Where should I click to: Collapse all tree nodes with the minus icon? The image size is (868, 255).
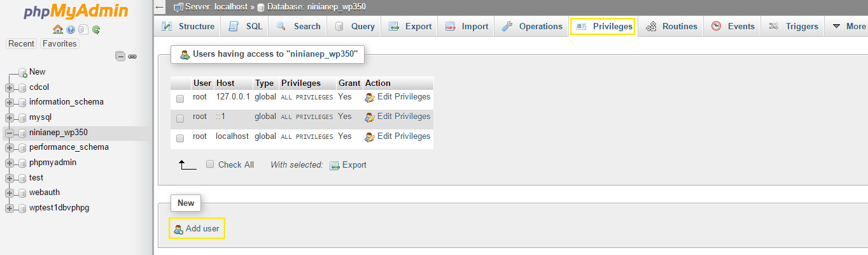coord(120,56)
